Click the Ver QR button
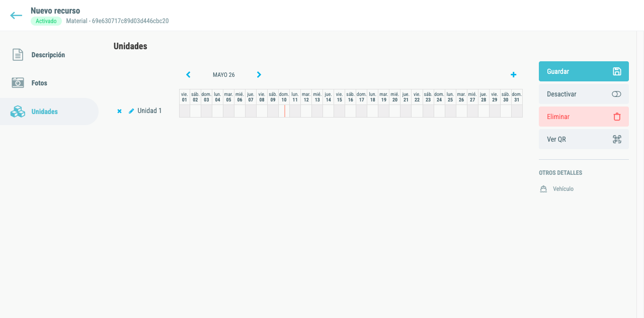Screen dimensions: 644x318 point(584,139)
